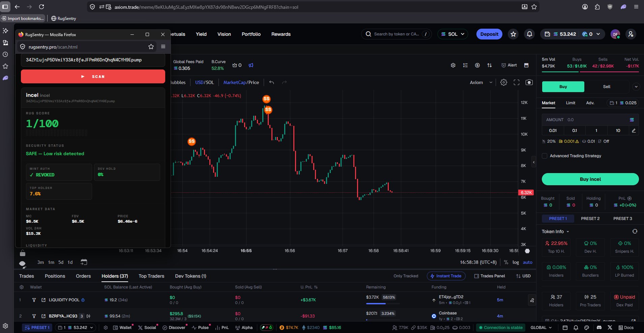Open Firefox browser history sidebar icon

click(x=5, y=54)
